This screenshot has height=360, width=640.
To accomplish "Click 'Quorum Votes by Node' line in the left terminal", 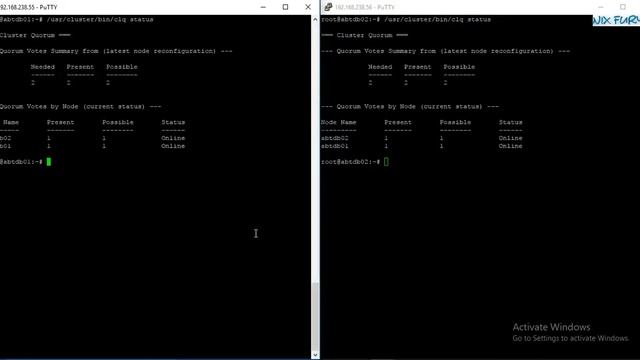I will (80, 107).
